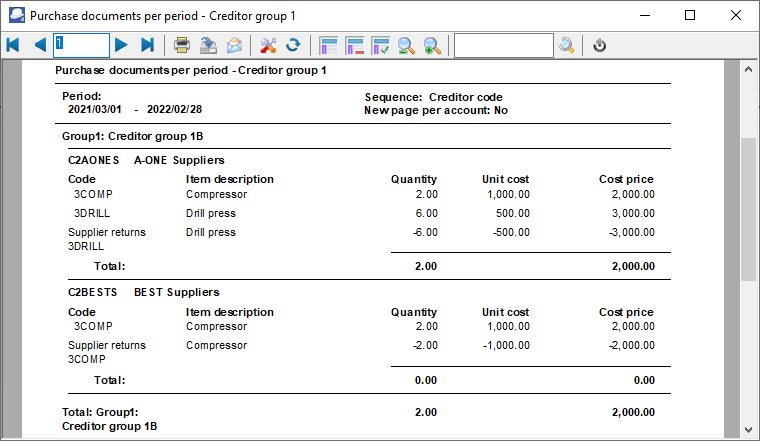Image resolution: width=760 pixels, height=441 pixels.
Task: Click 'Total: Group1:' label
Action: pos(100,412)
